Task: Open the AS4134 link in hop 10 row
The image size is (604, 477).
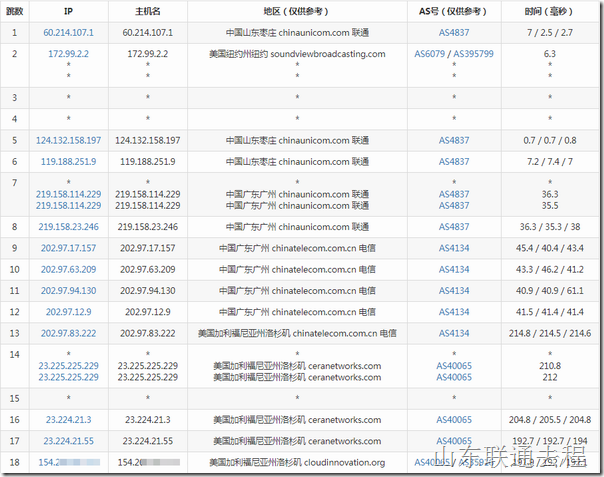Action: 454,269
